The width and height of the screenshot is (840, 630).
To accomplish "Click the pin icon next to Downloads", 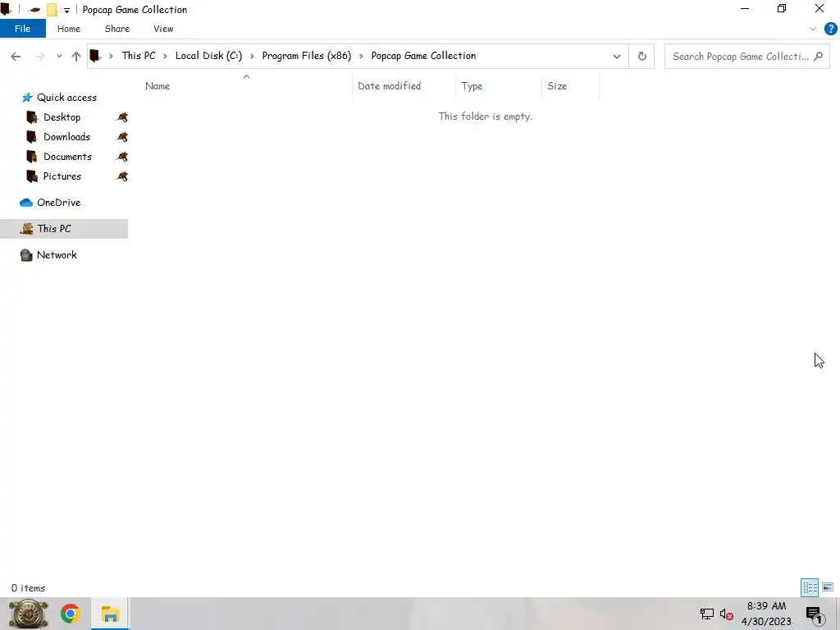I will (122, 137).
